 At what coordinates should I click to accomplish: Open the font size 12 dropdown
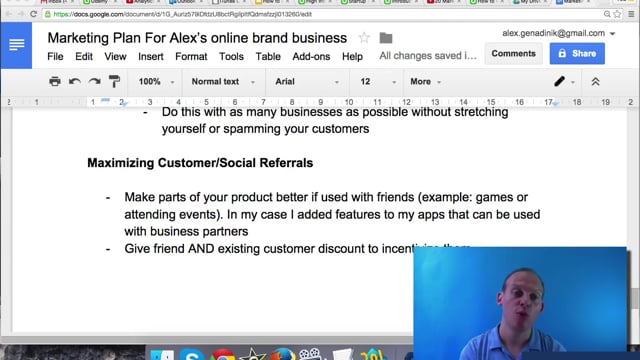coord(378,82)
